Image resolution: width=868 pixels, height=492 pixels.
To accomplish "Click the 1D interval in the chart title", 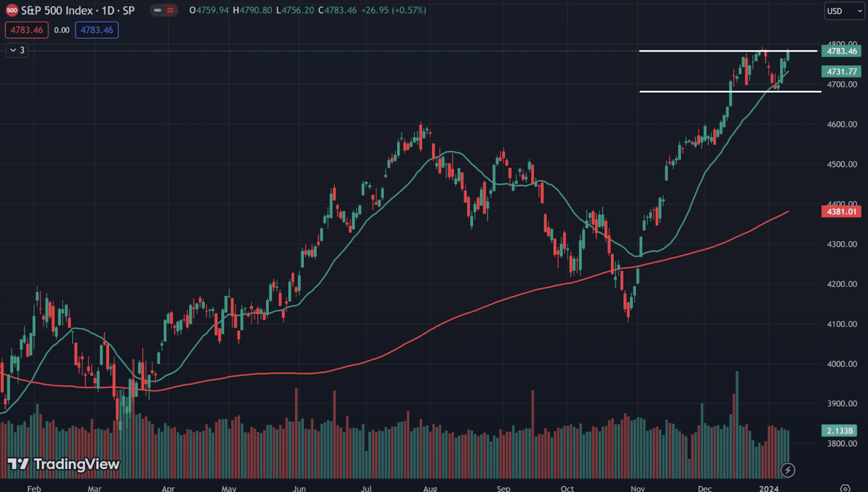I will coord(108,10).
